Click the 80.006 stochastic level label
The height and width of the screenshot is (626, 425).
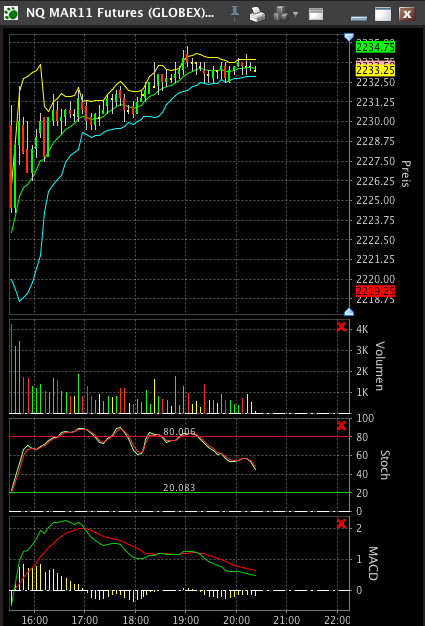(179, 432)
